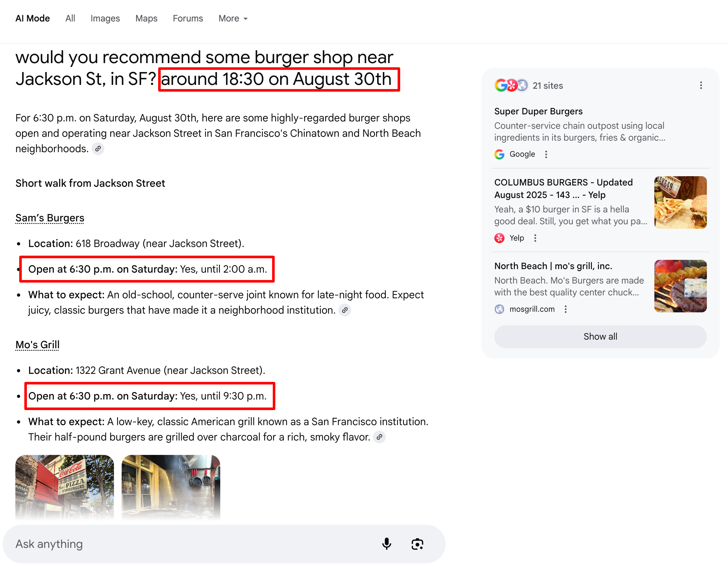Click the 'Yes, until 2:00 a.m.' hours text

pos(223,269)
